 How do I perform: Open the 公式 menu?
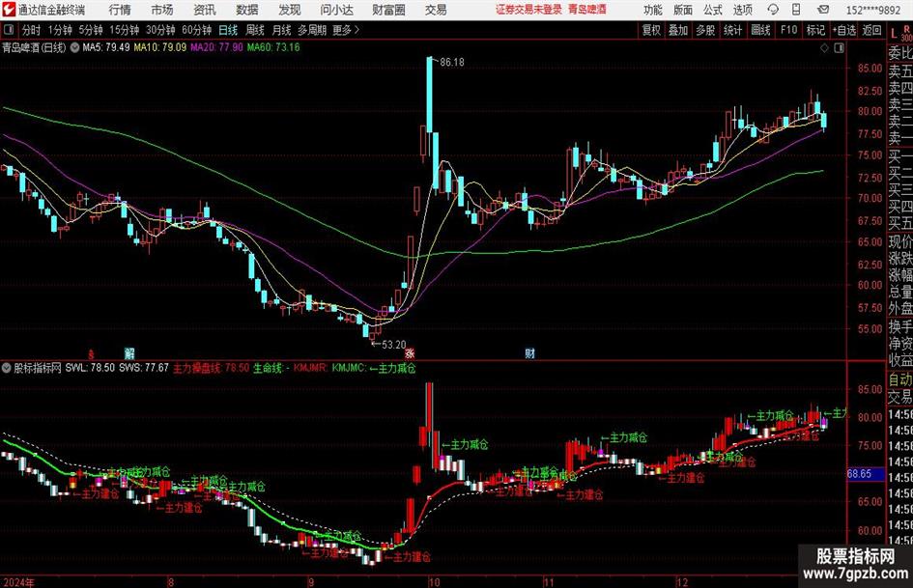pyautogui.click(x=713, y=10)
